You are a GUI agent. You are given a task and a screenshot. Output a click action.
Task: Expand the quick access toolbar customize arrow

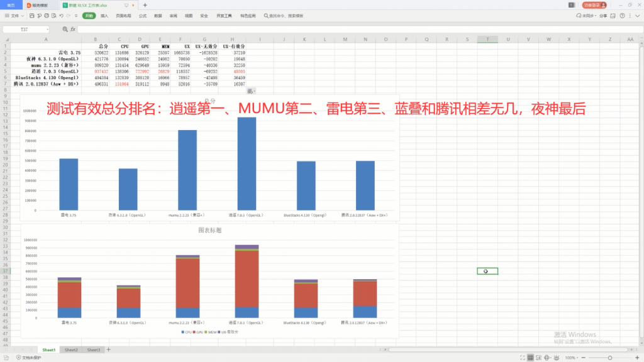point(76,16)
